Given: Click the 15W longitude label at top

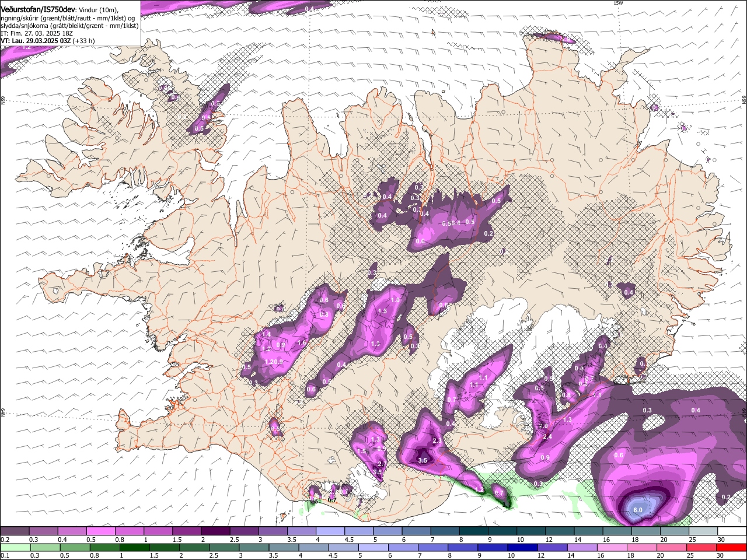Looking at the screenshot, I should (x=619, y=3).
